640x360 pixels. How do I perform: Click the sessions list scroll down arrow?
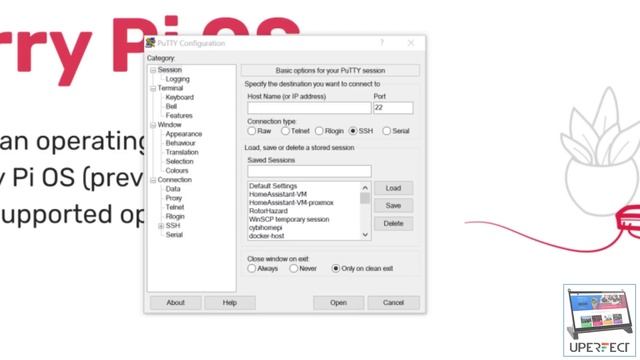365,235
